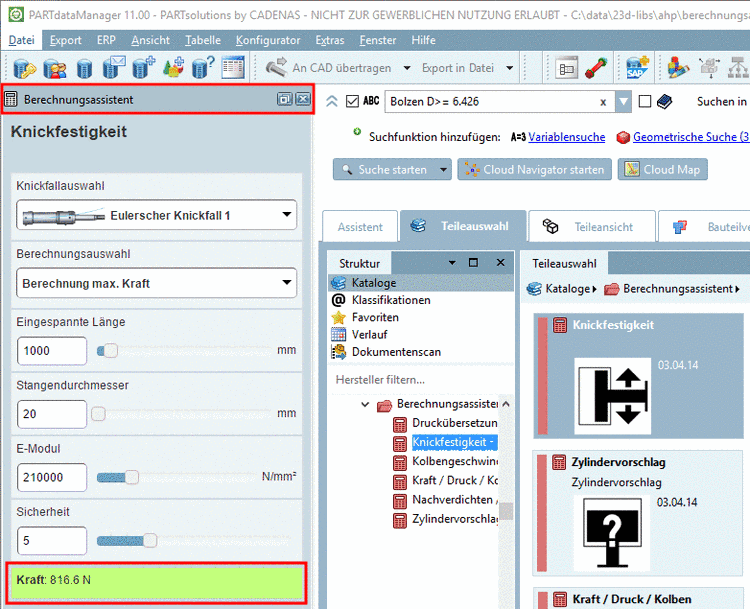Open the Geometrische Suche link

691,137
